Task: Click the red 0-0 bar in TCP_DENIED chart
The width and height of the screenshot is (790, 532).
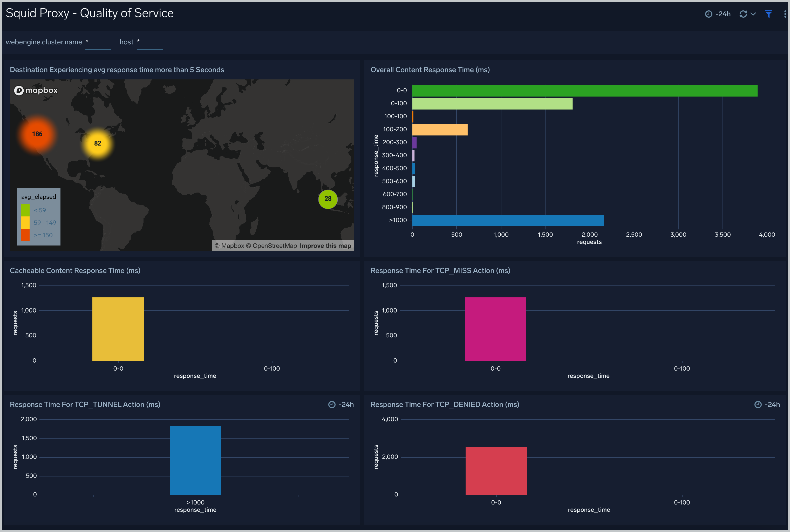Action: coord(496,470)
